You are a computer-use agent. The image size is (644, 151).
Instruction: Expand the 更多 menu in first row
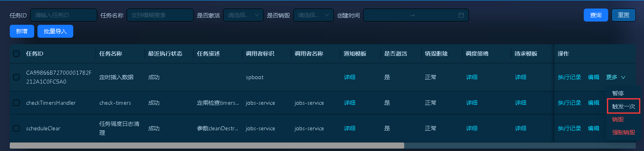click(616, 77)
